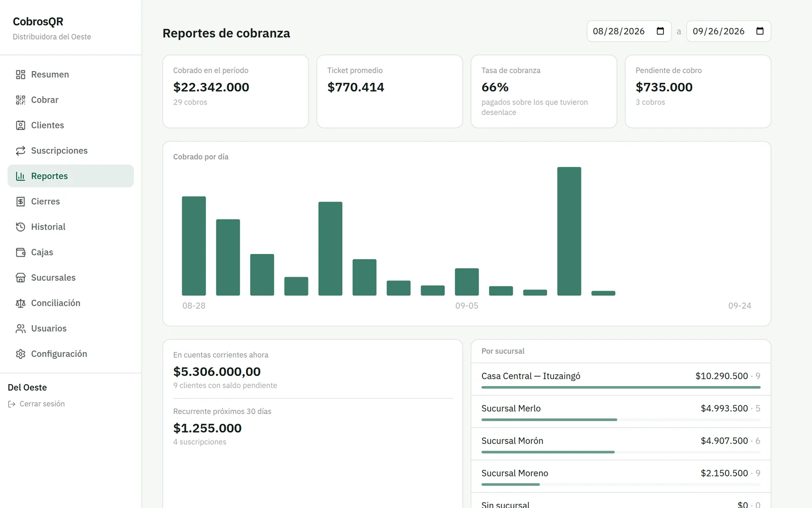Click the Resumen dashboard icon

20,75
